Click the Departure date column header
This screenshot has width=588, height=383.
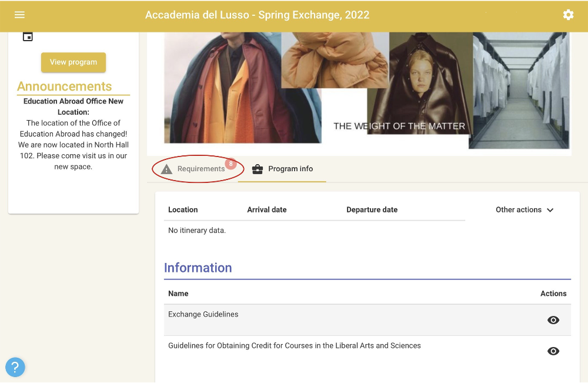tap(372, 209)
